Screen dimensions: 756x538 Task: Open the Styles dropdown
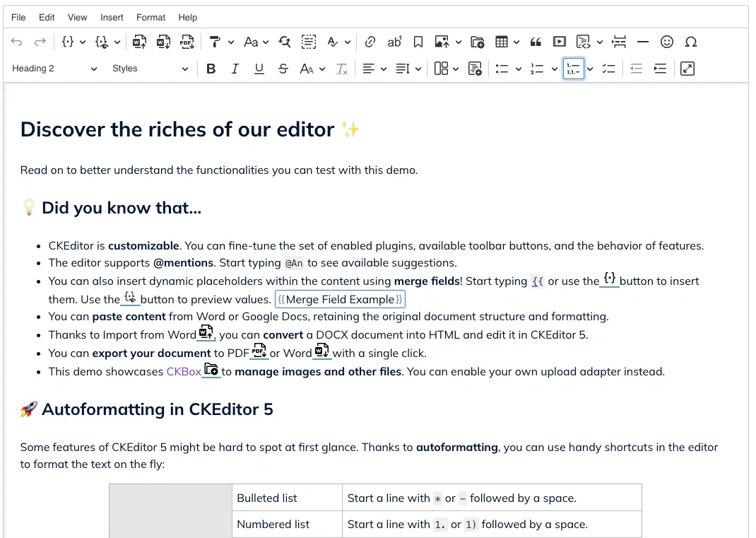(x=150, y=69)
